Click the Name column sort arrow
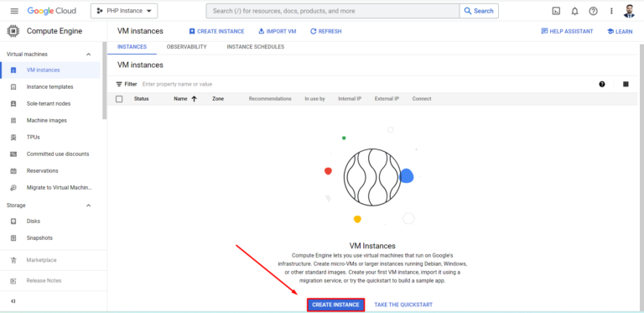This screenshot has width=644, height=313. 194,99
